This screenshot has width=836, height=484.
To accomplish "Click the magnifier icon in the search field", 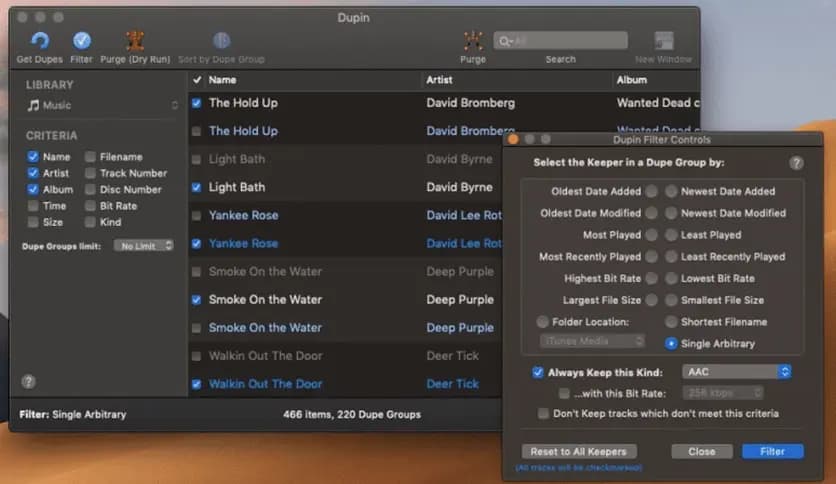I will pyautogui.click(x=504, y=41).
